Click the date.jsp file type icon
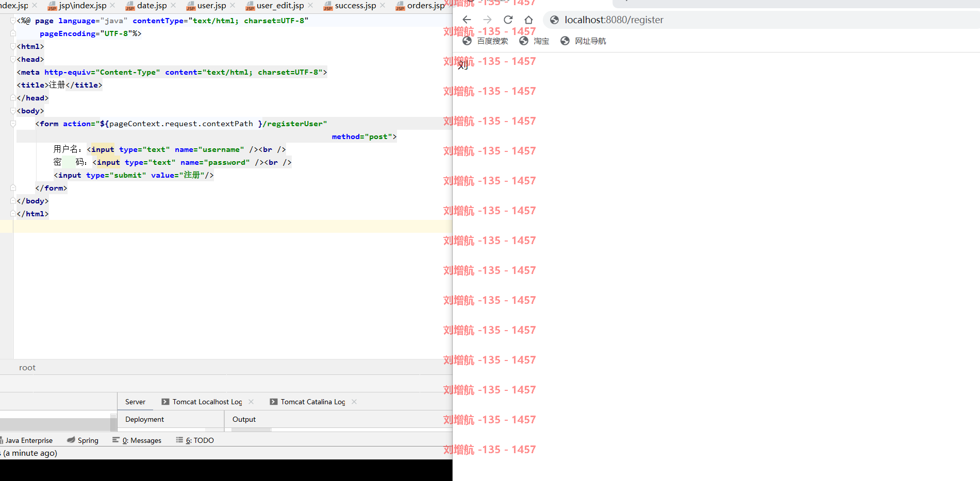The image size is (980, 481). [x=130, y=6]
